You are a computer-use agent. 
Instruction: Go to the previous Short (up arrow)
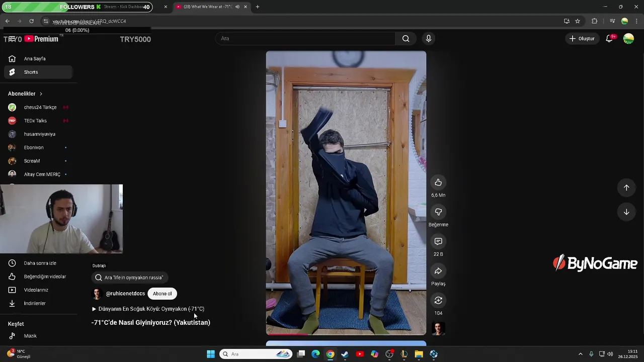626,188
